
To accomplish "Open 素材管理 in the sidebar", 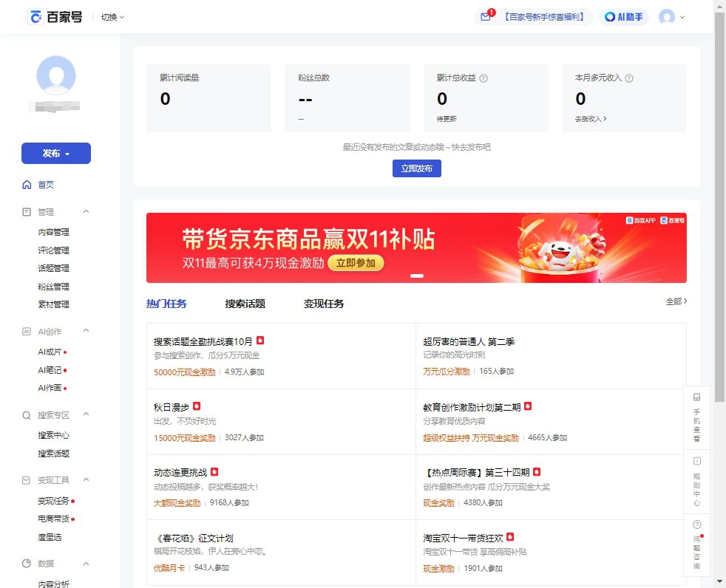I will pyautogui.click(x=54, y=304).
